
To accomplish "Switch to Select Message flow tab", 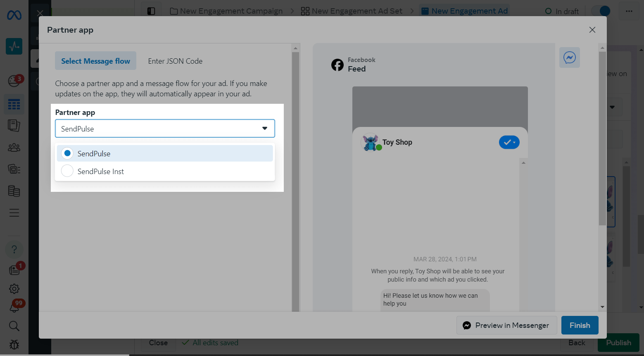I will (x=95, y=61).
